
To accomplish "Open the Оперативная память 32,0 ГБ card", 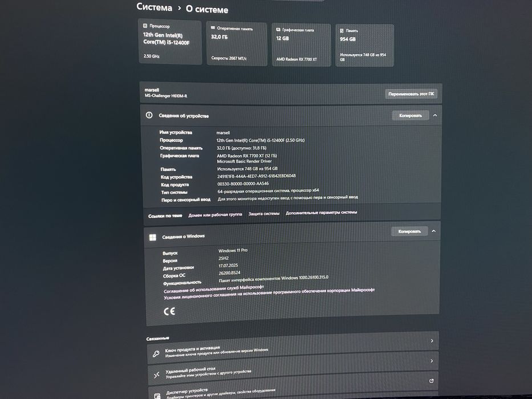I will click(237, 44).
